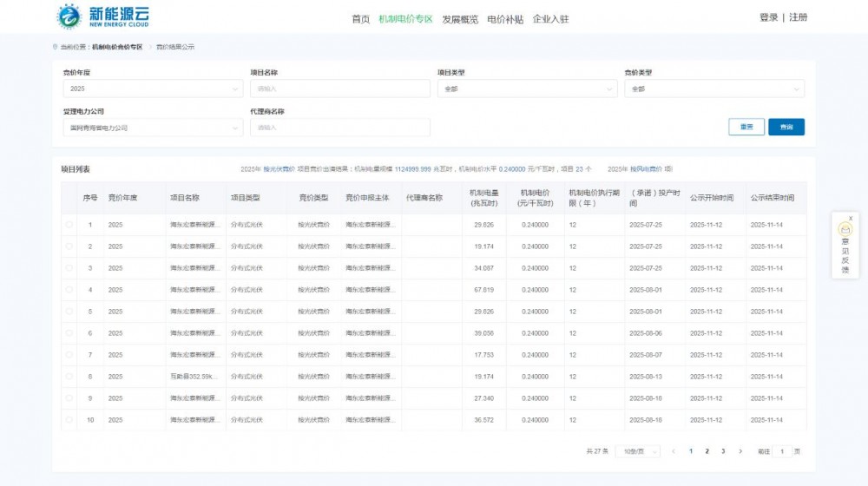The height and width of the screenshot is (486, 868).
Task: Click the 登录 login link
Action: point(768,17)
